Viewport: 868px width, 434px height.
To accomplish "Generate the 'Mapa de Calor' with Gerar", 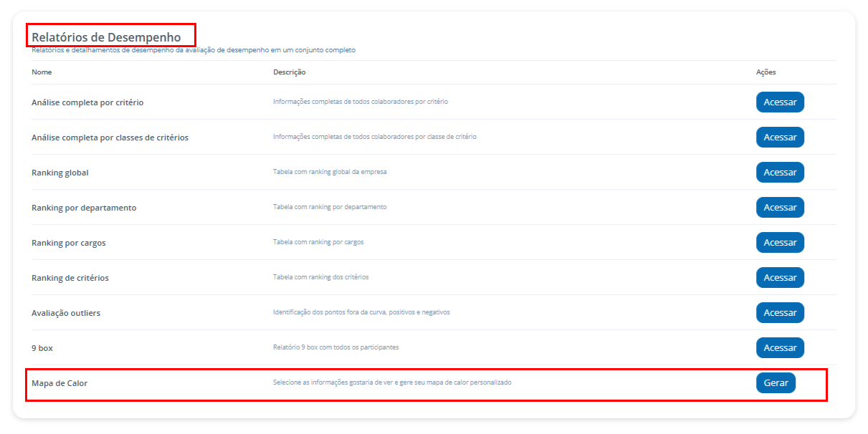I will click(776, 383).
